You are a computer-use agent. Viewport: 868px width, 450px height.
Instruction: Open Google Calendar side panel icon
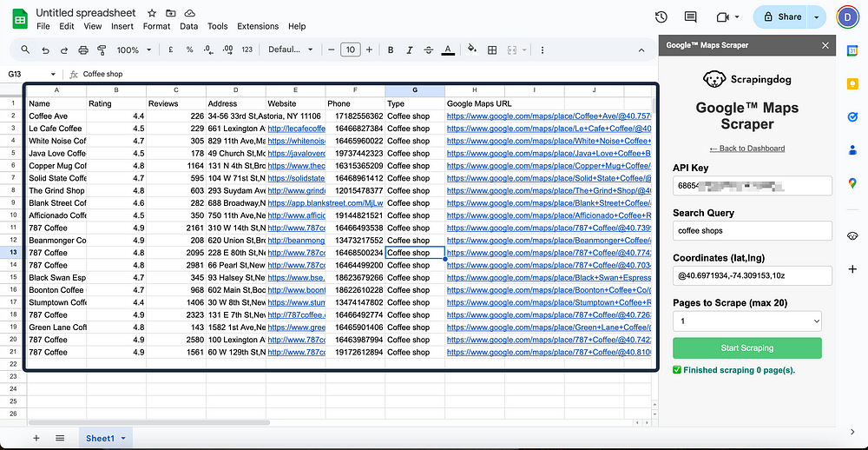point(852,50)
